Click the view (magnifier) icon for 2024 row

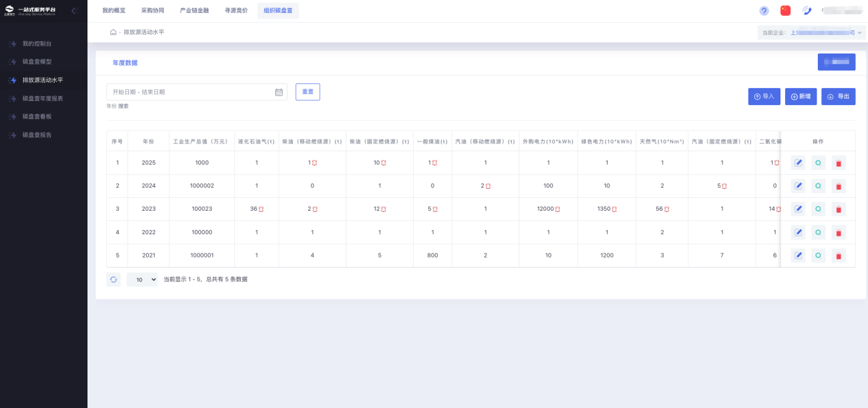coord(818,186)
